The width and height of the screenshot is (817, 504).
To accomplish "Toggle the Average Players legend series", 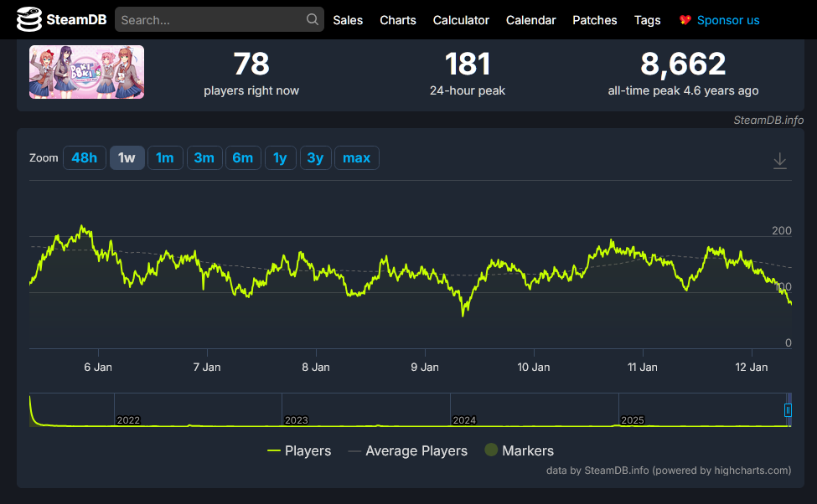I will [x=407, y=451].
